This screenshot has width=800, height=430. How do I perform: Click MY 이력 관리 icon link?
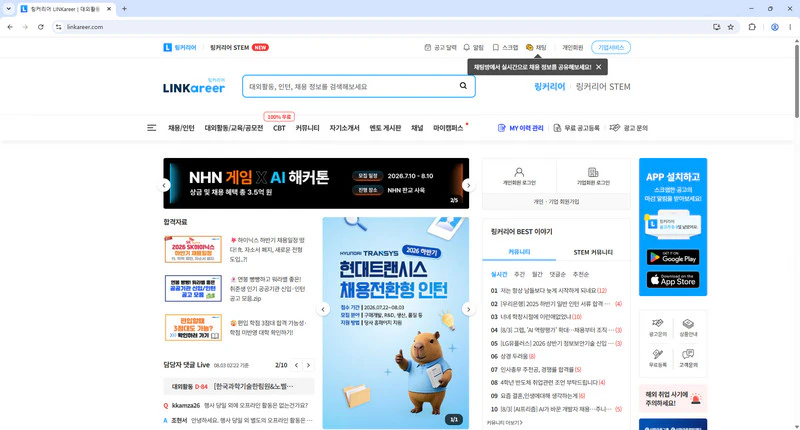point(520,128)
